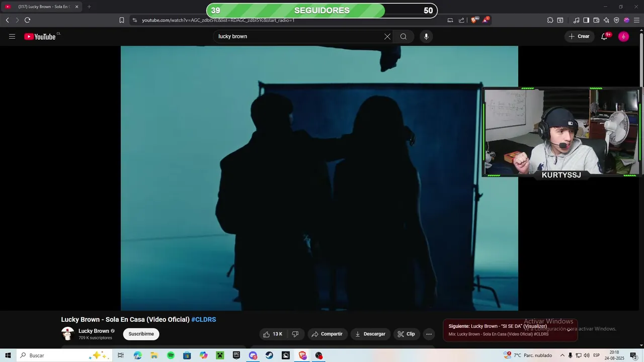644x362 pixels.
Task: Open the Brave Rewards triangle icon
Action: click(x=486, y=20)
